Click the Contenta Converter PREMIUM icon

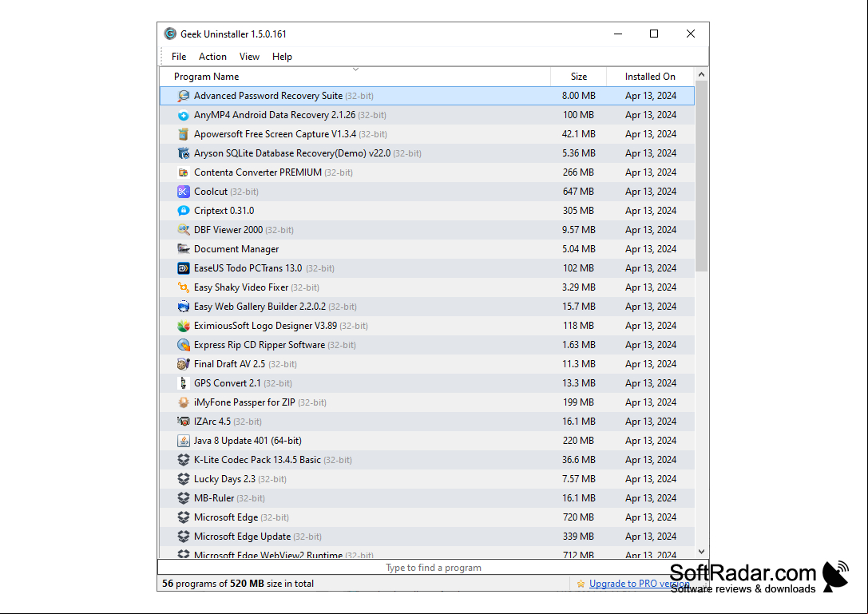click(183, 172)
